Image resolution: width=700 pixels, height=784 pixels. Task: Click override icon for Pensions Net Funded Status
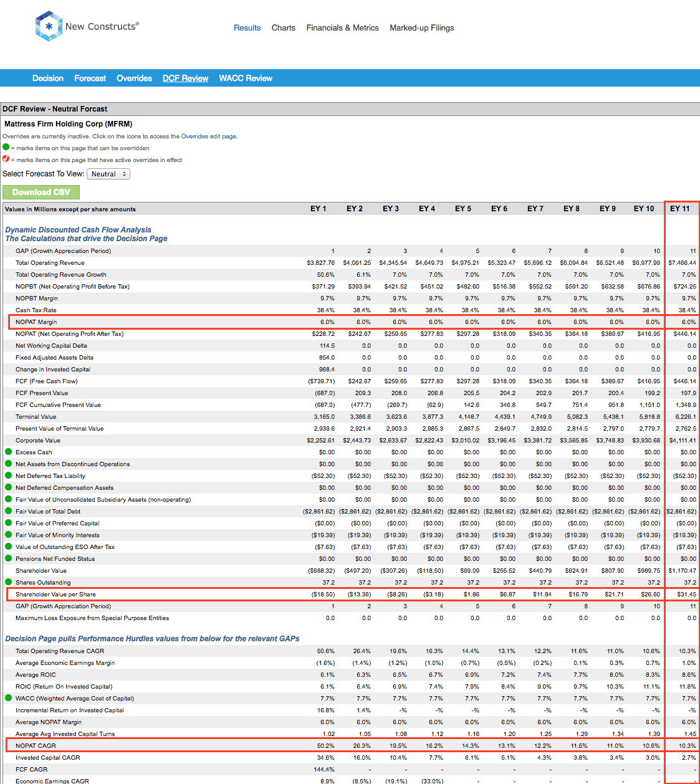coord(9,558)
